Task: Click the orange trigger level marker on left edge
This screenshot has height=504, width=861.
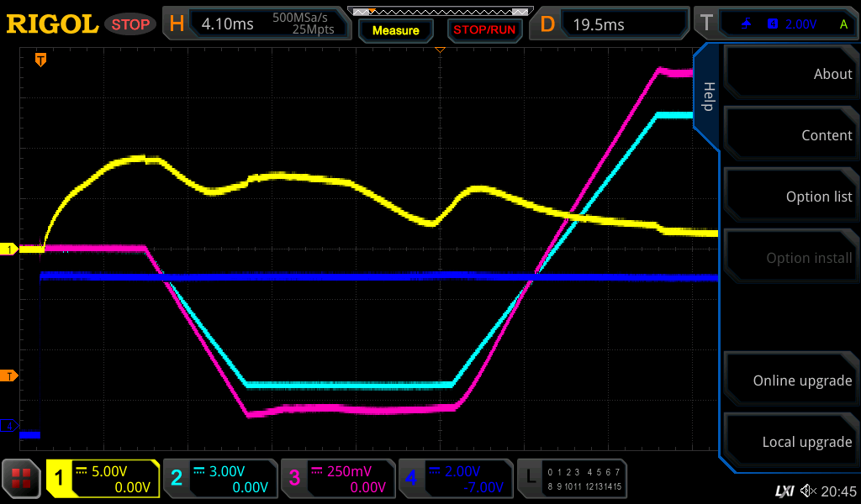Action: [10, 375]
